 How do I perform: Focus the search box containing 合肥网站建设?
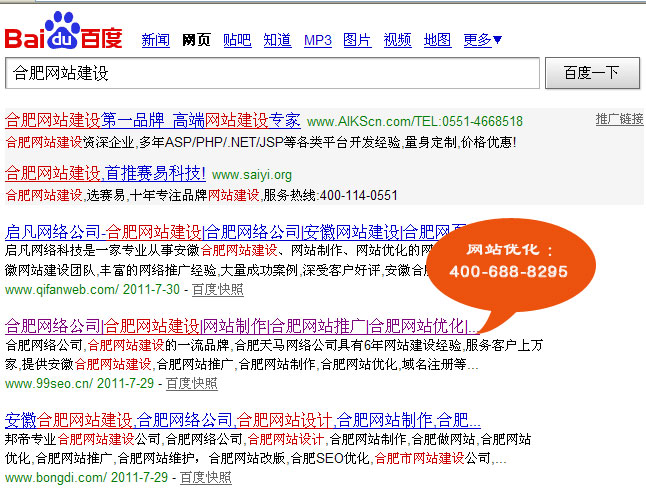pos(272,73)
